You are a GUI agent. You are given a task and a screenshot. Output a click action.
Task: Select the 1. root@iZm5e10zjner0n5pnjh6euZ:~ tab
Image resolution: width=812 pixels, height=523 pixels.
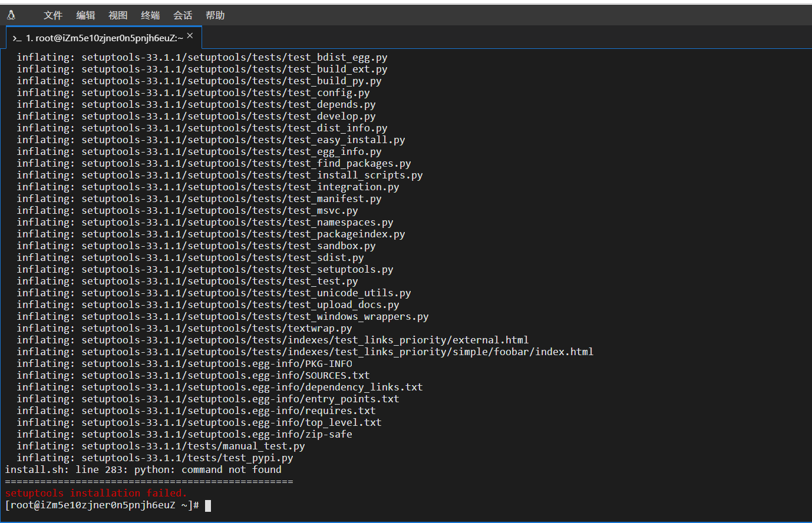point(104,38)
